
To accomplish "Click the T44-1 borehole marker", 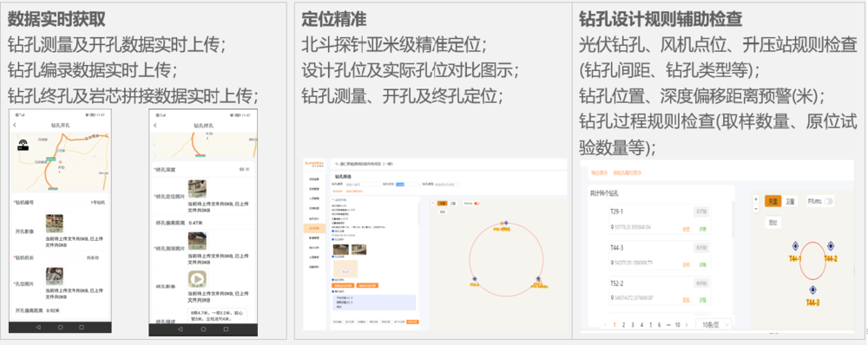I will (795, 245).
